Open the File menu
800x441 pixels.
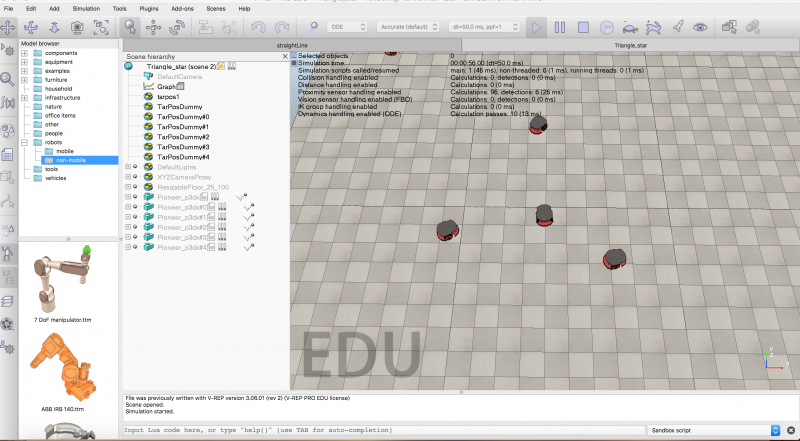8,9
